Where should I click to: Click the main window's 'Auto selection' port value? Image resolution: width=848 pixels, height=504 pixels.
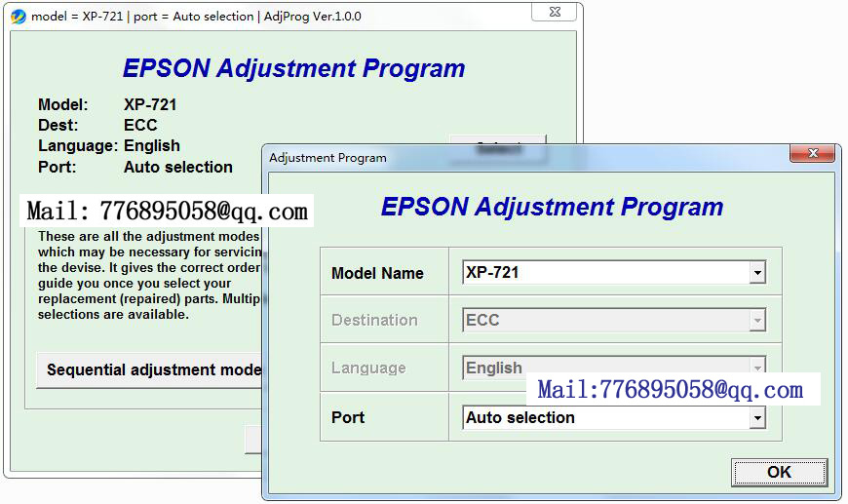178,167
